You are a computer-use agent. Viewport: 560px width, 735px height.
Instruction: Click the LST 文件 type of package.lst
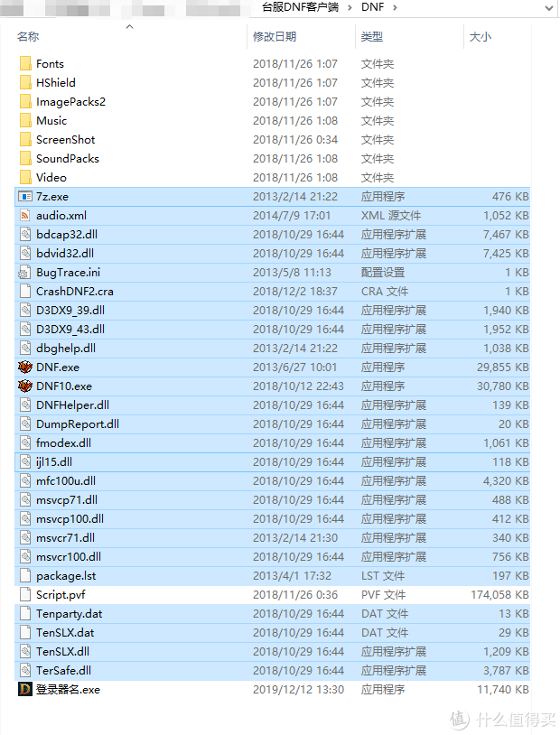click(383, 575)
